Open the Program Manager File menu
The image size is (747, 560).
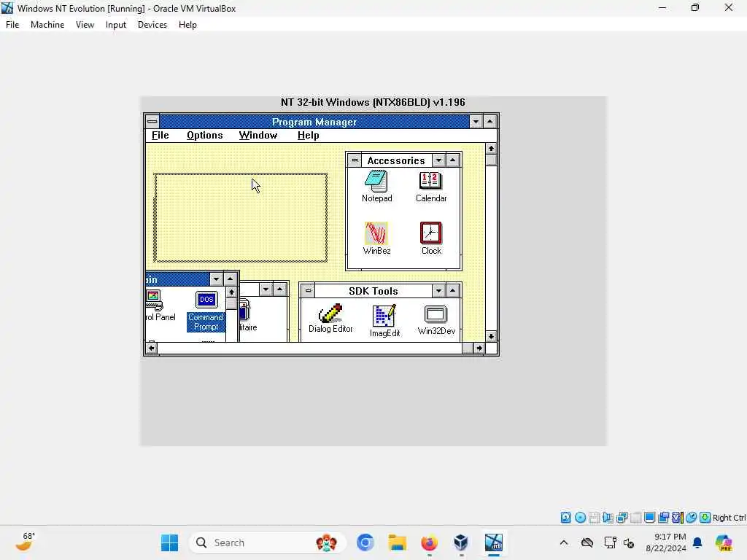(160, 135)
